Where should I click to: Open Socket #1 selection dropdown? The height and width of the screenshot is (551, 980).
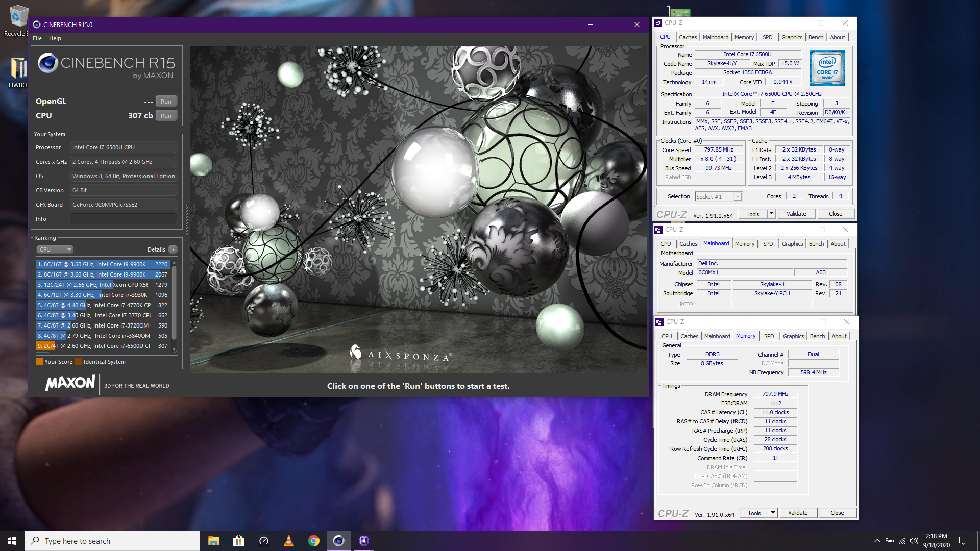point(718,197)
